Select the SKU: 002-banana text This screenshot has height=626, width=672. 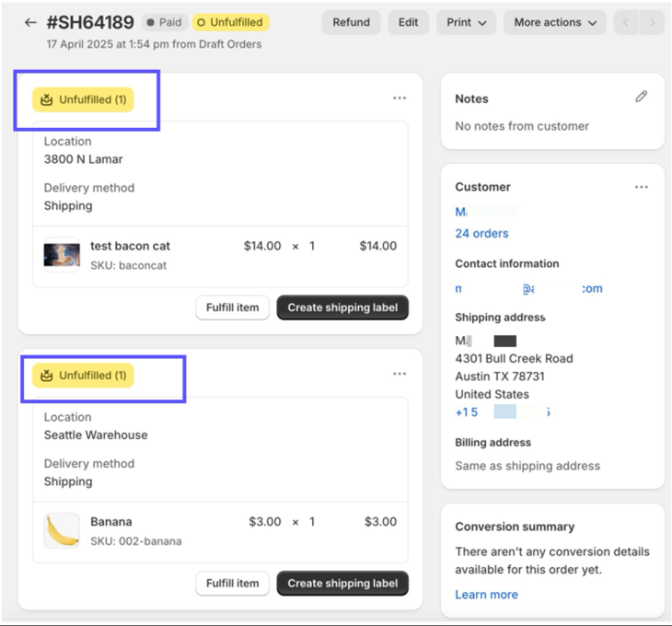pos(136,541)
